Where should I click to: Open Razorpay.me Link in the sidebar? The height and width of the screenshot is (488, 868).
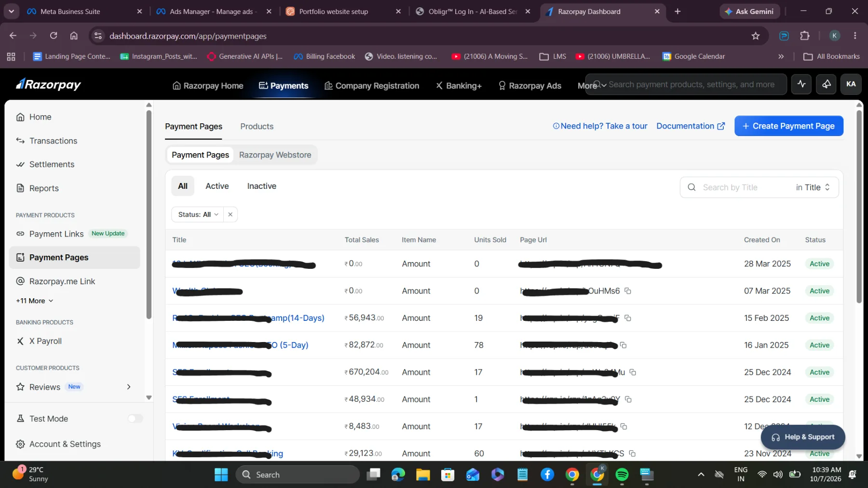[62, 281]
